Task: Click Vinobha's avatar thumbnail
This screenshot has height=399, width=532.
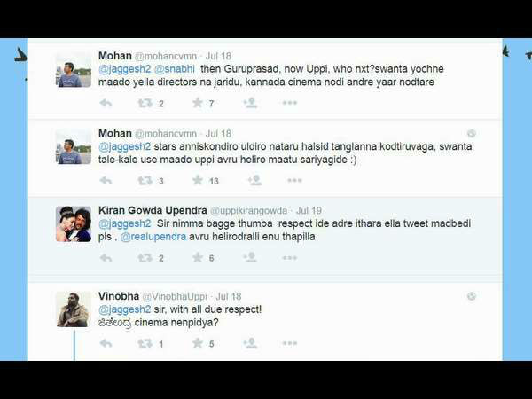Action: 74,309
